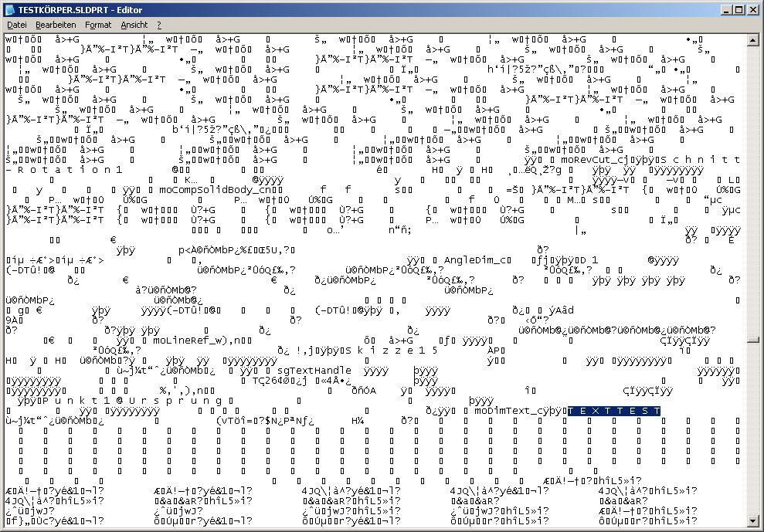The image size is (764, 532).
Task: Open the ? help menu
Action: coord(159,25)
